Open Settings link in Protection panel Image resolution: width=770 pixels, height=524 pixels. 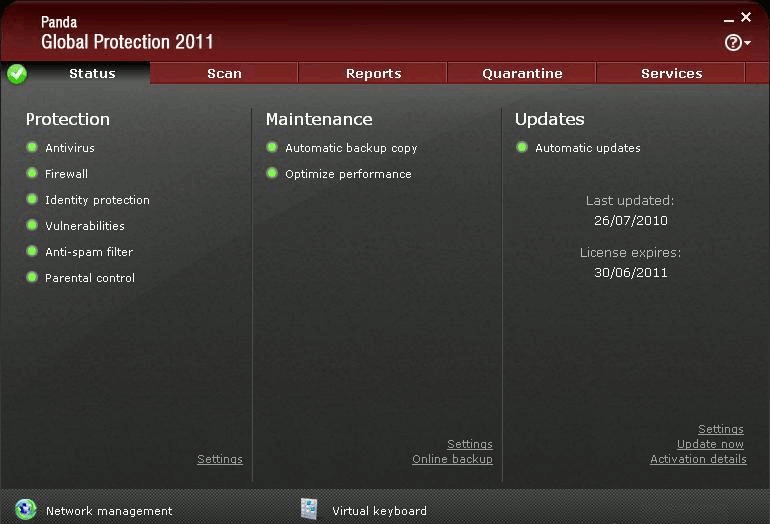(x=220, y=459)
